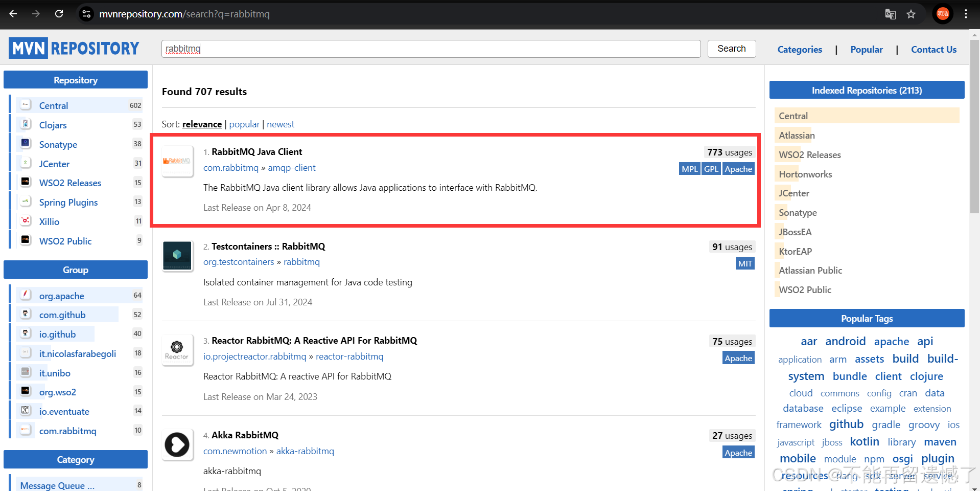Filter by com.rabbitmq group in sidebar
The width and height of the screenshot is (980, 491).
(x=68, y=431)
